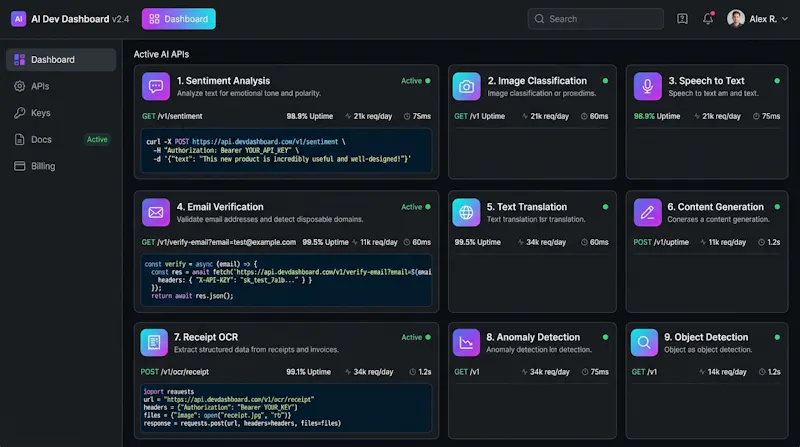800x447 pixels.
Task: Click the Email Verification envelope icon
Action: click(156, 212)
